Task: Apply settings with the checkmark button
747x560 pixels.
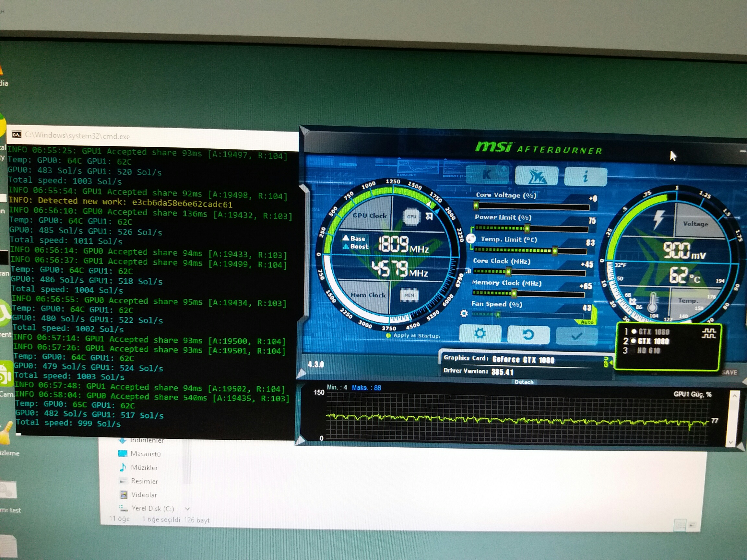Action: pos(576,336)
